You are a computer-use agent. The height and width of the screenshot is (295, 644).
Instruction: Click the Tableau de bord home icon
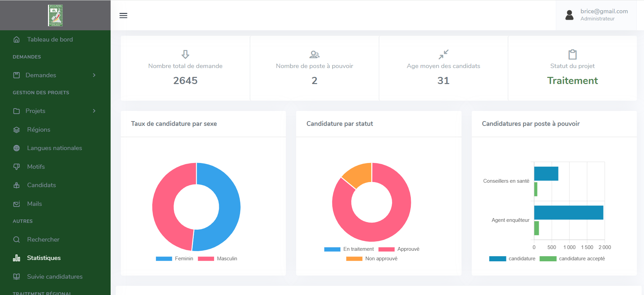16,39
